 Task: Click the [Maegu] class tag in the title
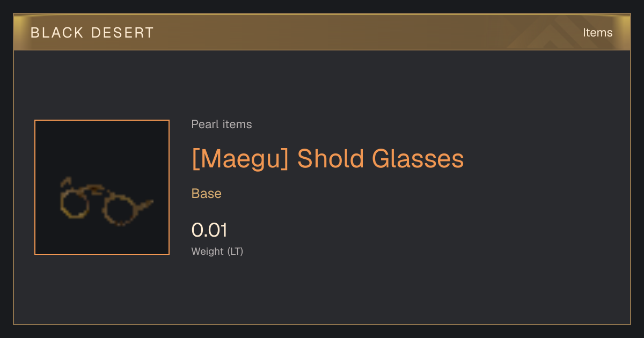240,159
